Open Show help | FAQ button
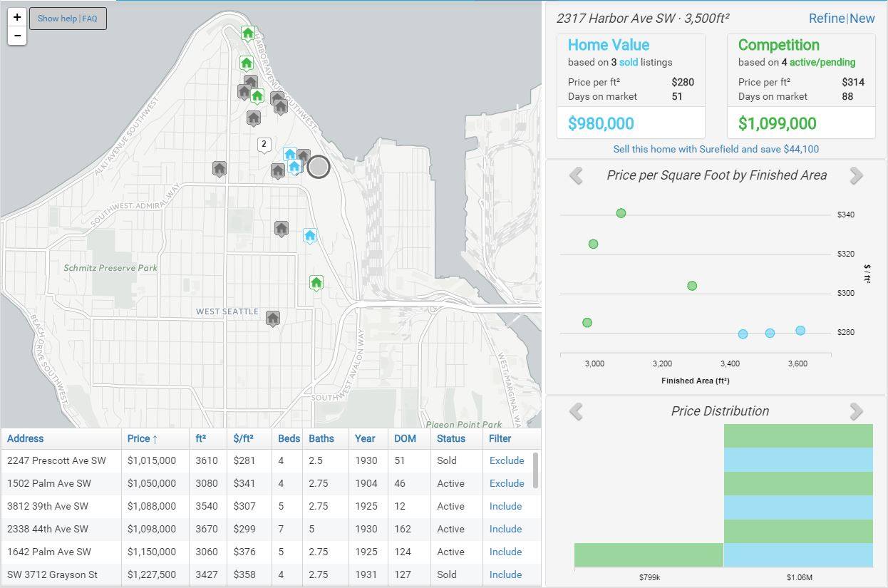The height and width of the screenshot is (588, 888). [x=68, y=19]
